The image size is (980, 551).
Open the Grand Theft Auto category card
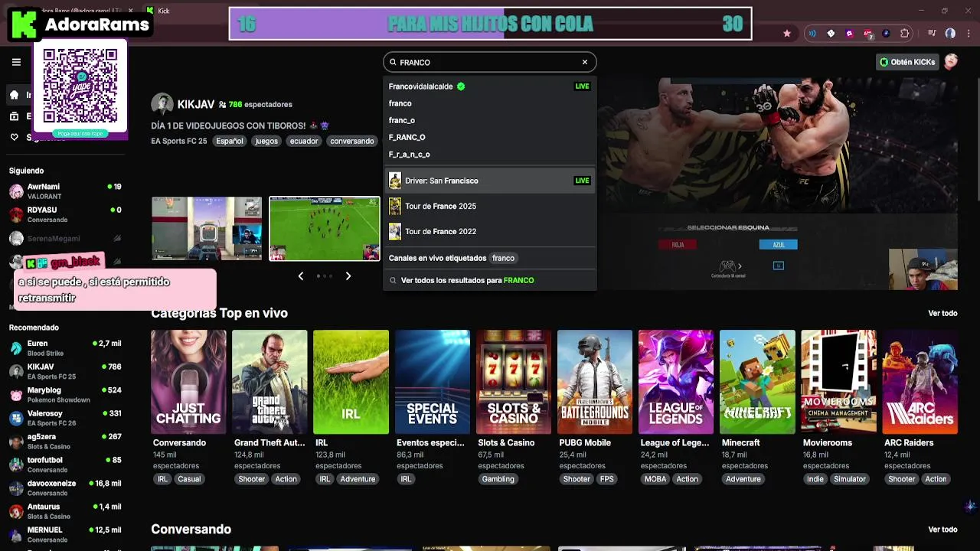click(269, 382)
